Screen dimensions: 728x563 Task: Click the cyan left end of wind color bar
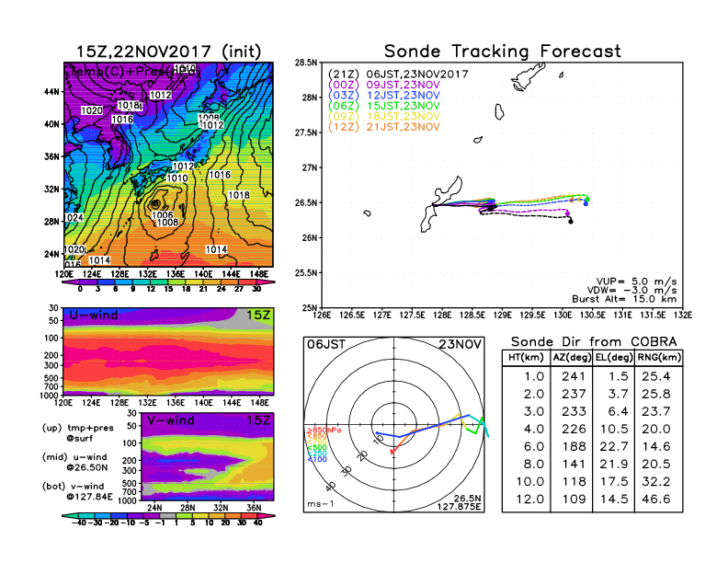point(70,515)
